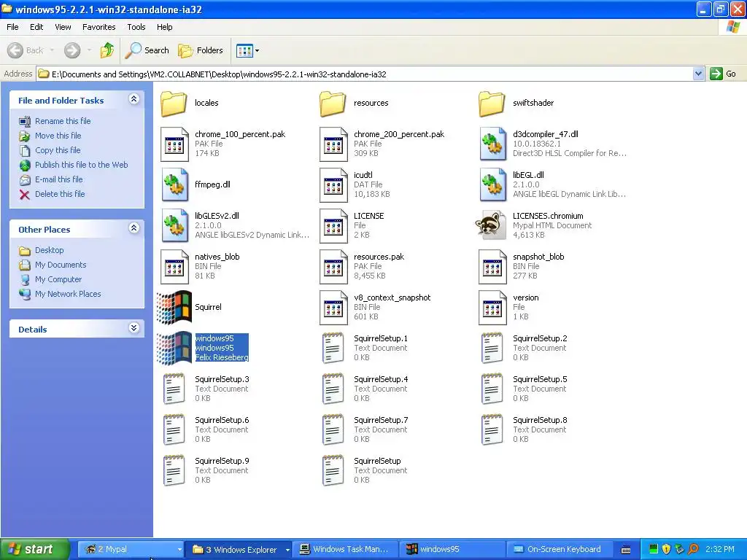Open the locales folder icon
This screenshot has height=560, width=747.
pyautogui.click(x=174, y=104)
